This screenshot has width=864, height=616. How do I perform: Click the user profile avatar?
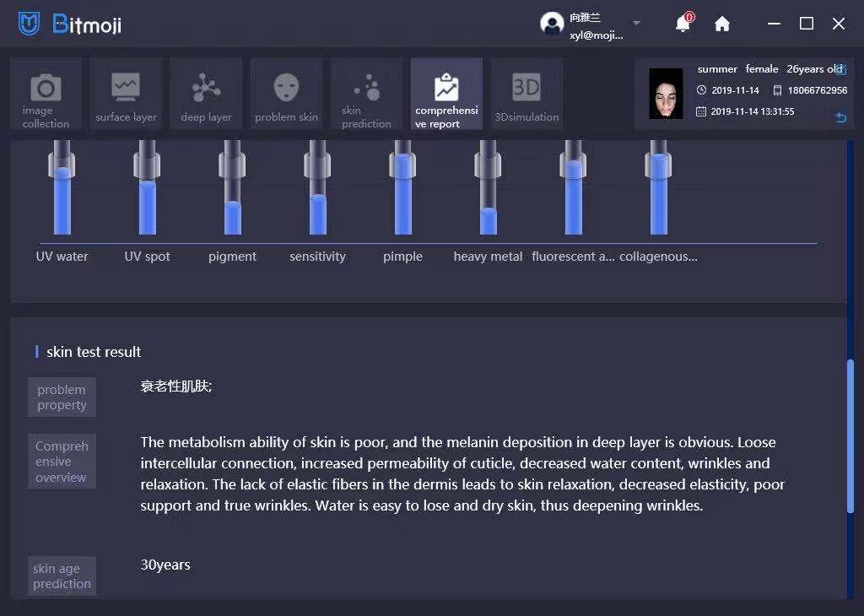tap(552, 24)
